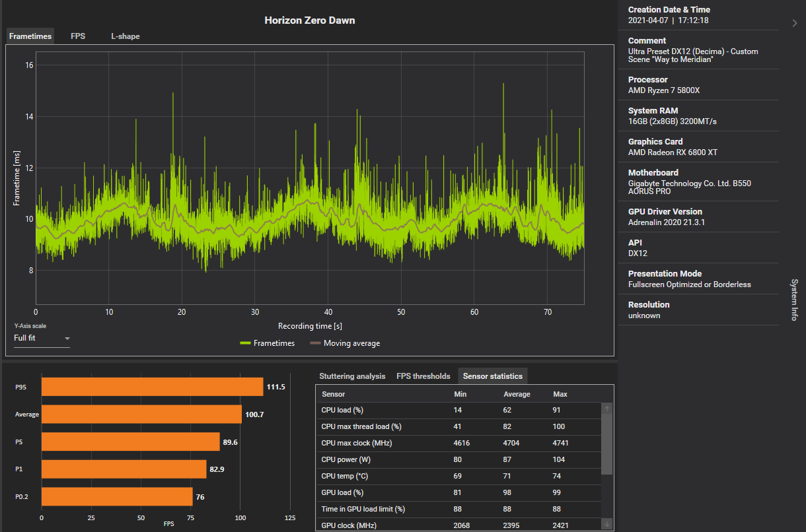Image resolution: width=806 pixels, height=532 pixels.
Task: Select the GPU load (%) row
Action: (x=459, y=492)
